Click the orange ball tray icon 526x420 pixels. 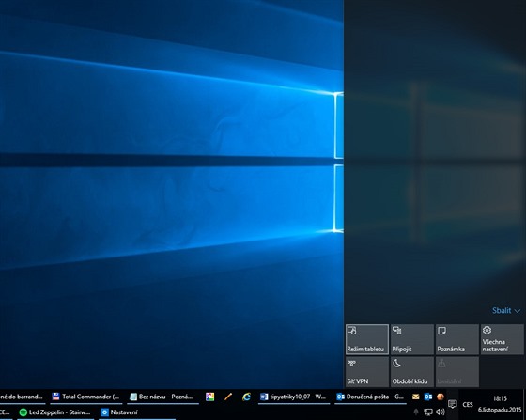(441, 397)
